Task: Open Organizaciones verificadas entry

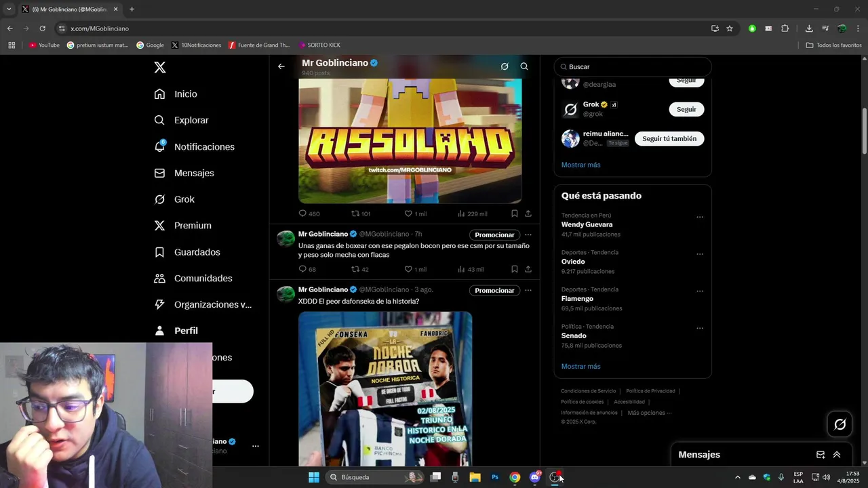Action: tap(203, 304)
